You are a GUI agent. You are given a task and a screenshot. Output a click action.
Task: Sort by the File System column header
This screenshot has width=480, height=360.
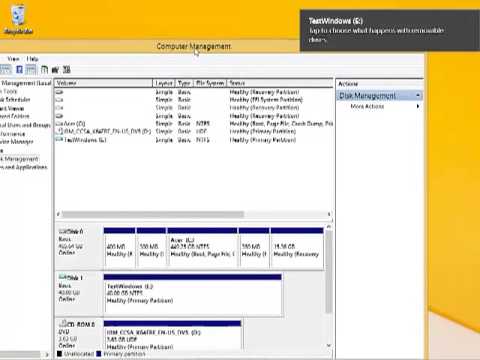pyautogui.click(x=210, y=83)
